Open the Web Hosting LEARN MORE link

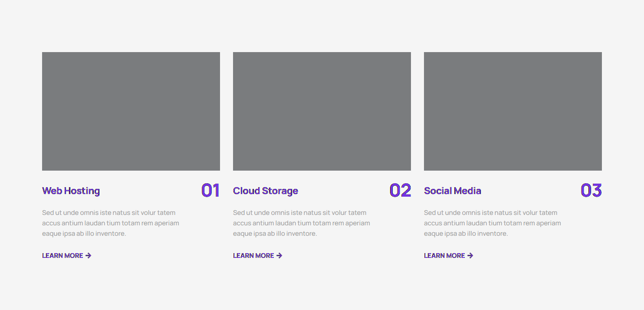62,256
